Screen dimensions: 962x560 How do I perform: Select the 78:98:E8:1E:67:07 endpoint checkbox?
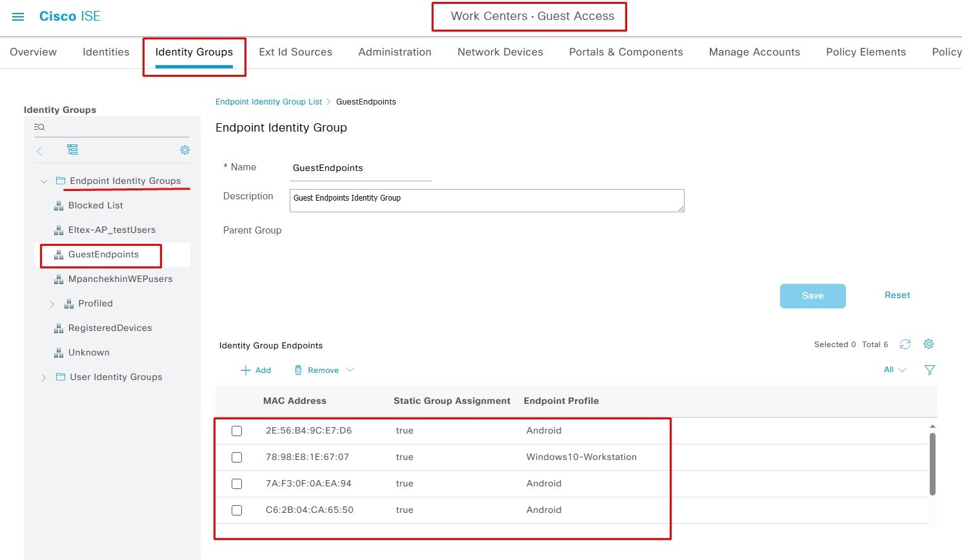click(x=237, y=457)
